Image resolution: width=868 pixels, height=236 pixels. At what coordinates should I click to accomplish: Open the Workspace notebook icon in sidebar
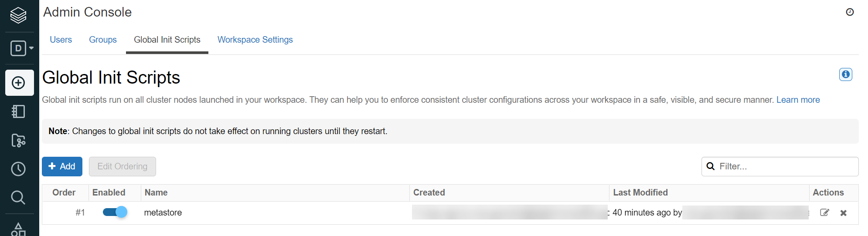18,111
